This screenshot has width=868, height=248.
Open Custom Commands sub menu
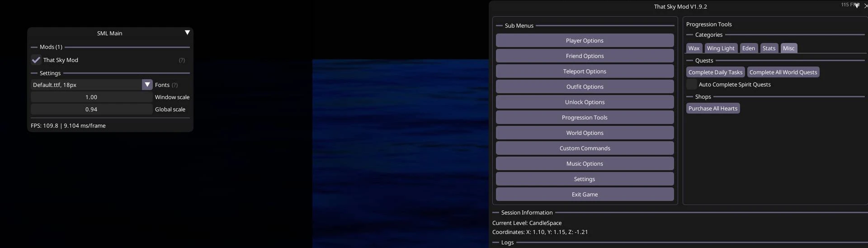tap(585, 148)
